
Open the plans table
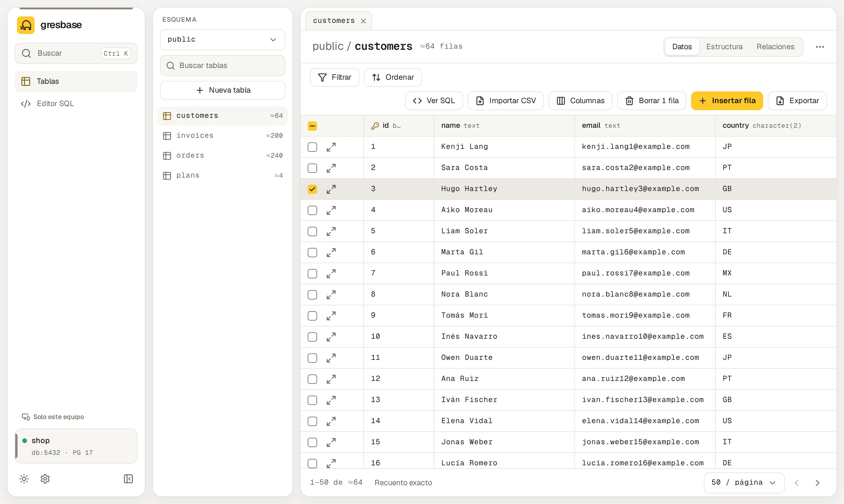pyautogui.click(x=222, y=176)
